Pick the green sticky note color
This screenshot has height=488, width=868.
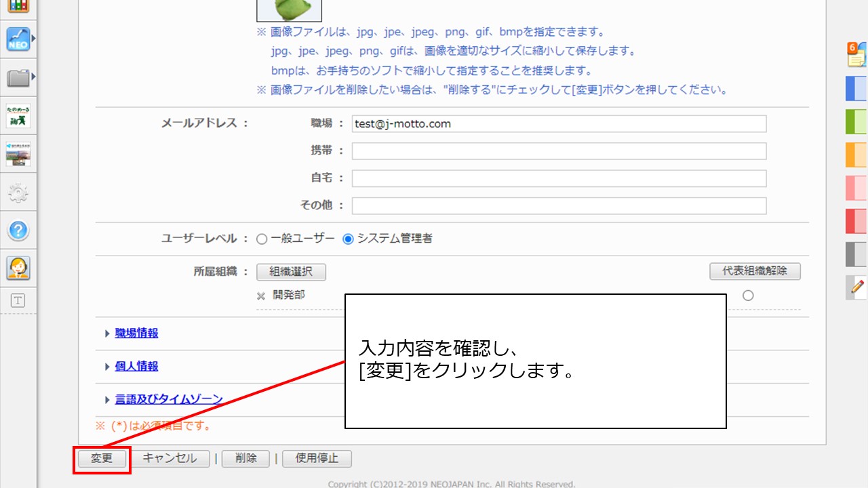coord(856,121)
